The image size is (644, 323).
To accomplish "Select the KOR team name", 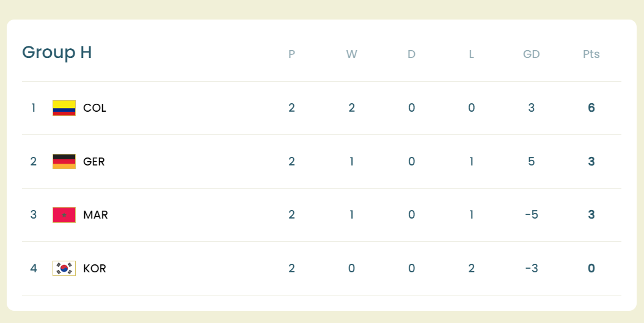I will pyautogui.click(x=95, y=269).
